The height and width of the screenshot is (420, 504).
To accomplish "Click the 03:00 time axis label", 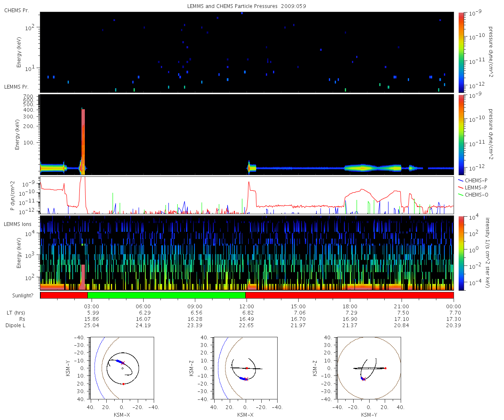I will (92, 306).
